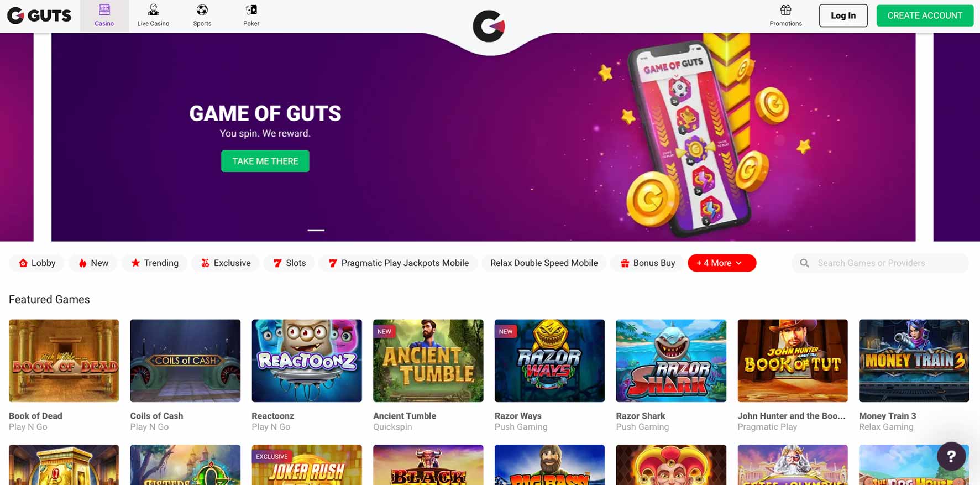Open the Promotions gift icon
This screenshot has width=980, height=485.
(x=785, y=10)
